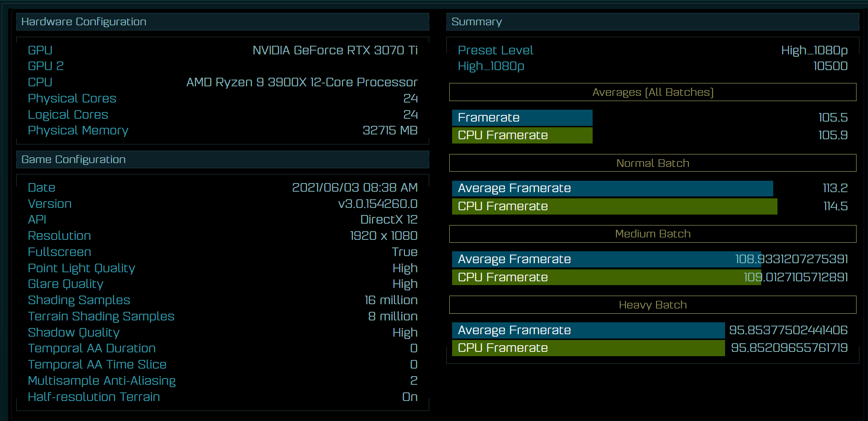Viewport: 868px width, 421px height.
Task: Click Medium Batch CPU Framerate bar
Action: (606, 277)
